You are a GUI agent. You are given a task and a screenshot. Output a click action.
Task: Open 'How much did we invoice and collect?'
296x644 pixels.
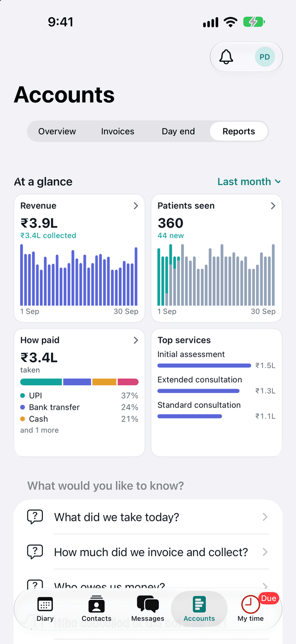(x=148, y=552)
